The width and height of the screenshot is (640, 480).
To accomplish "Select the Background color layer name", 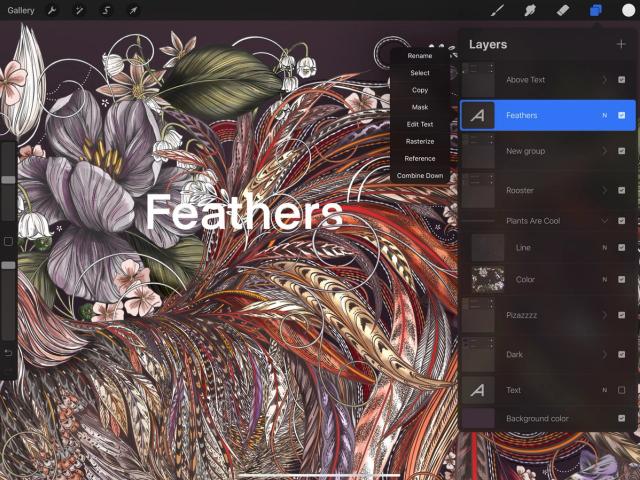I will [x=537, y=418].
